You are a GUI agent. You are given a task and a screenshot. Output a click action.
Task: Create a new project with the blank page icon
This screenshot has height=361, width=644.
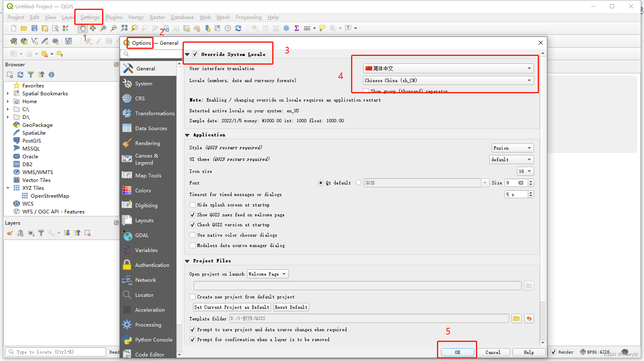tap(14, 28)
